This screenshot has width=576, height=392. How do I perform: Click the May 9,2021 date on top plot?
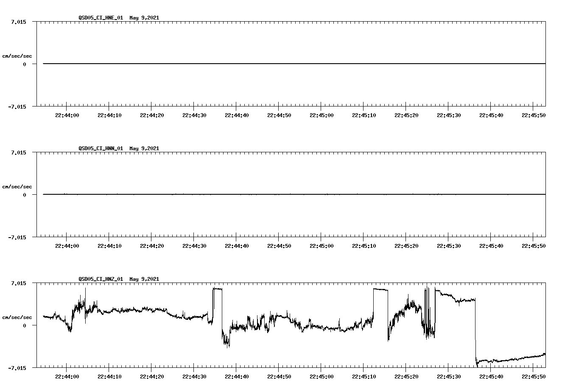click(x=144, y=18)
